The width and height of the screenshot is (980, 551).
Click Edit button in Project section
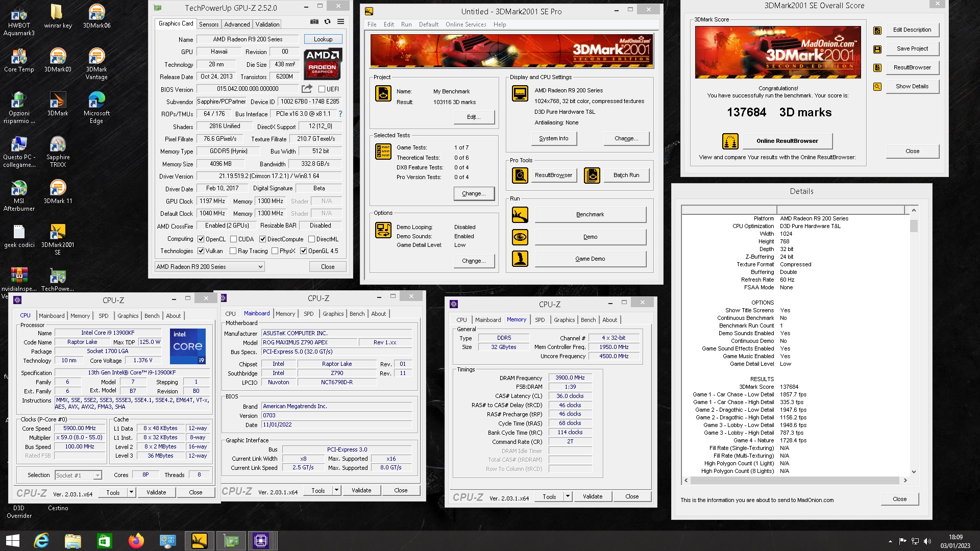pos(474,117)
